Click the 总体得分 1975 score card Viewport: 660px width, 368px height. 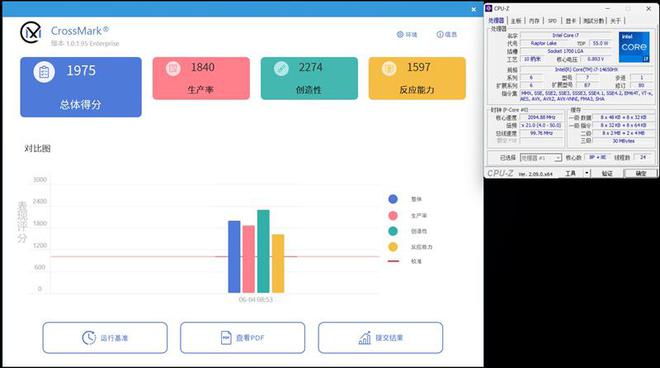pos(81,87)
